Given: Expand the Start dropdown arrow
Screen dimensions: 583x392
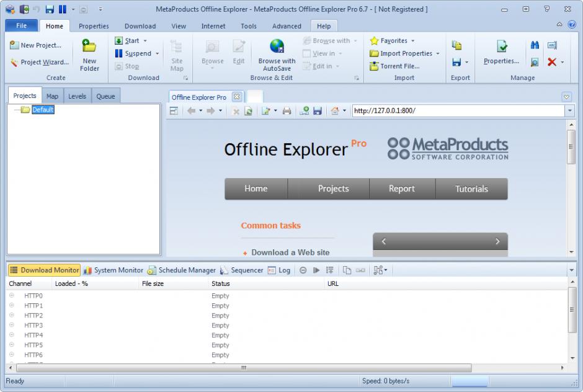Looking at the screenshot, I should click(145, 41).
